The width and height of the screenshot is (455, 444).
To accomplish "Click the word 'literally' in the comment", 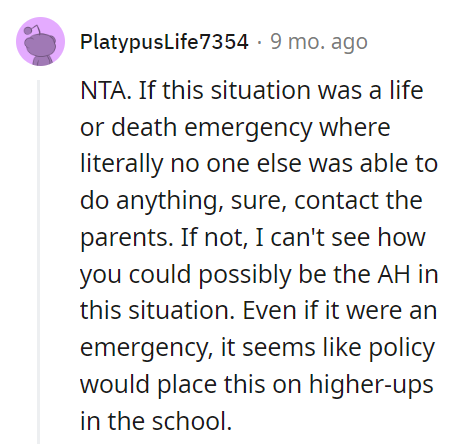I will click(x=121, y=164).
